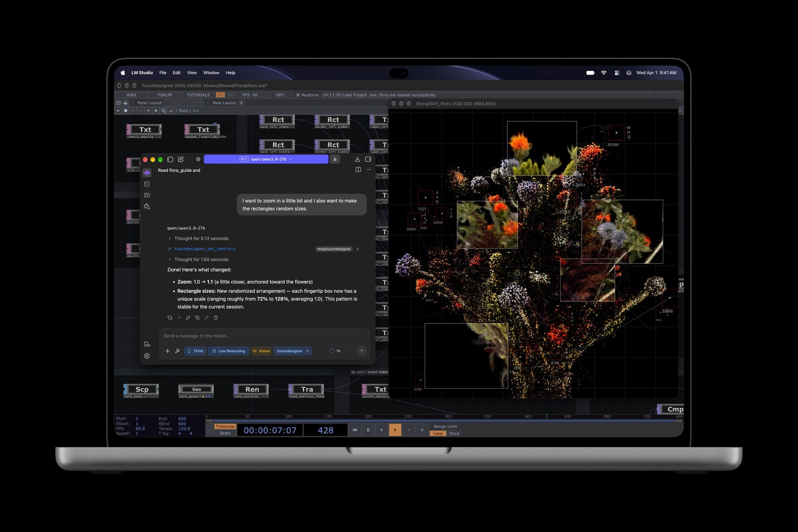Viewport: 798px width, 532px height.
Task: Delete the assistant message with trash icon
Action: click(216, 317)
